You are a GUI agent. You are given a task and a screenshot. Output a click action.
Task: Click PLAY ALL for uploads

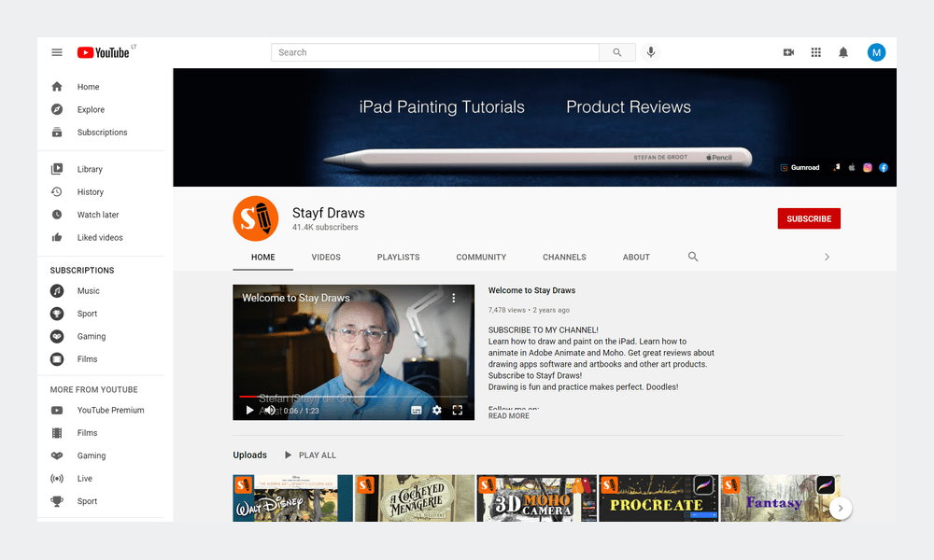310,455
